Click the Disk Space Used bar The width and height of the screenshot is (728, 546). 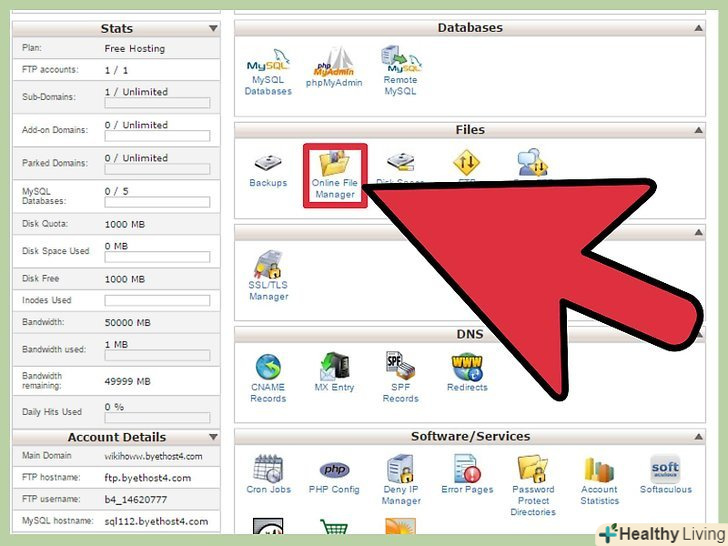click(x=157, y=257)
